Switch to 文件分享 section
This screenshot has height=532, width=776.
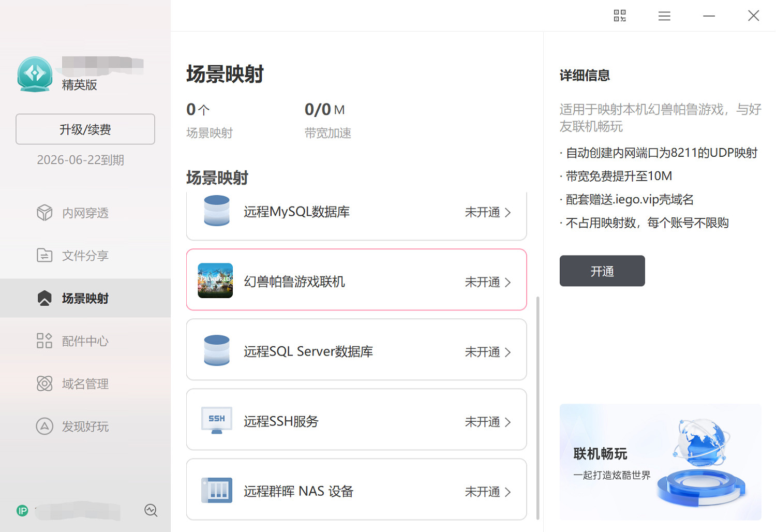[85, 256]
